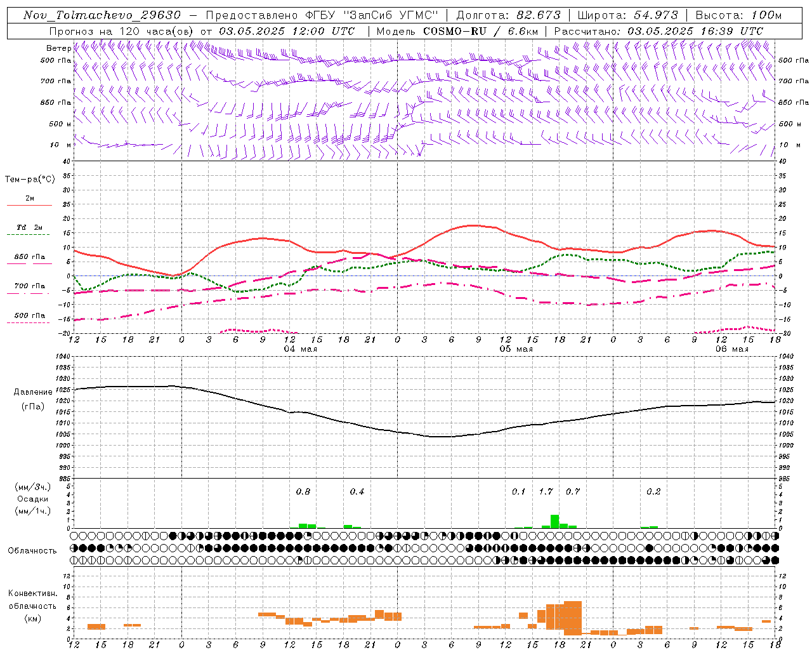
Task: Click the Ветер panel label
Action: [x=58, y=48]
